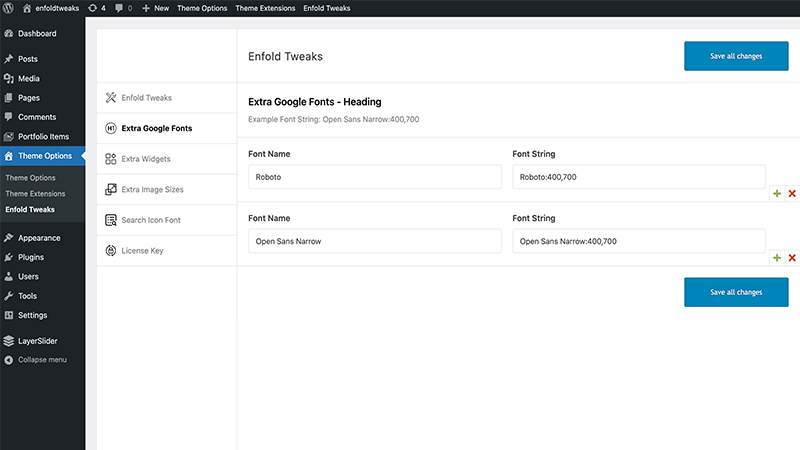Select Enfold Tweaks submenu link

tap(30, 209)
